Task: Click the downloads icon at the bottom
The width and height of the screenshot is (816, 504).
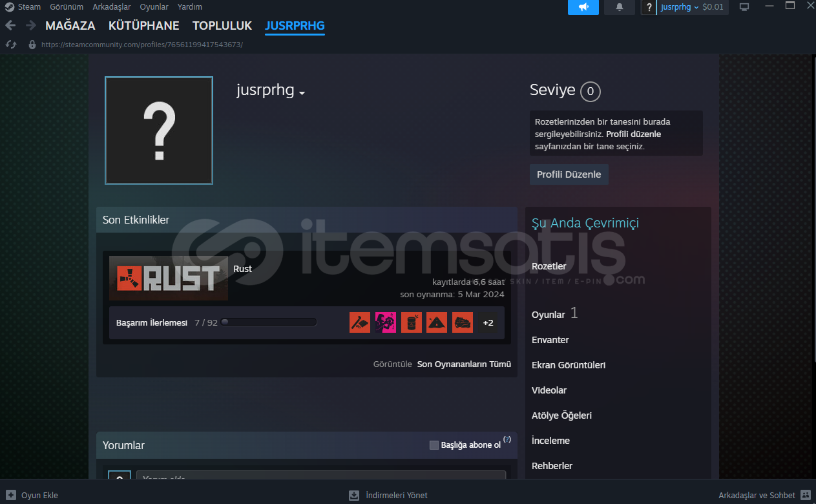Action: [354, 496]
